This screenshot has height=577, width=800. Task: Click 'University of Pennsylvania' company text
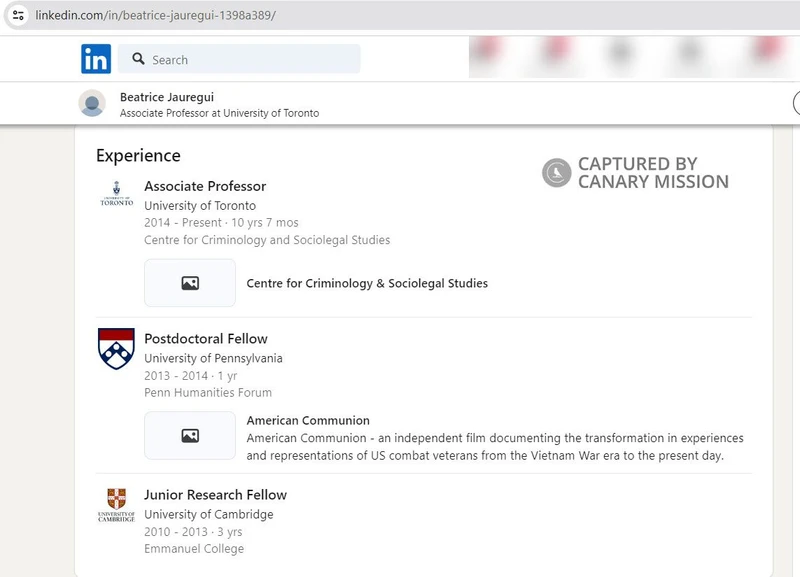[213, 358]
